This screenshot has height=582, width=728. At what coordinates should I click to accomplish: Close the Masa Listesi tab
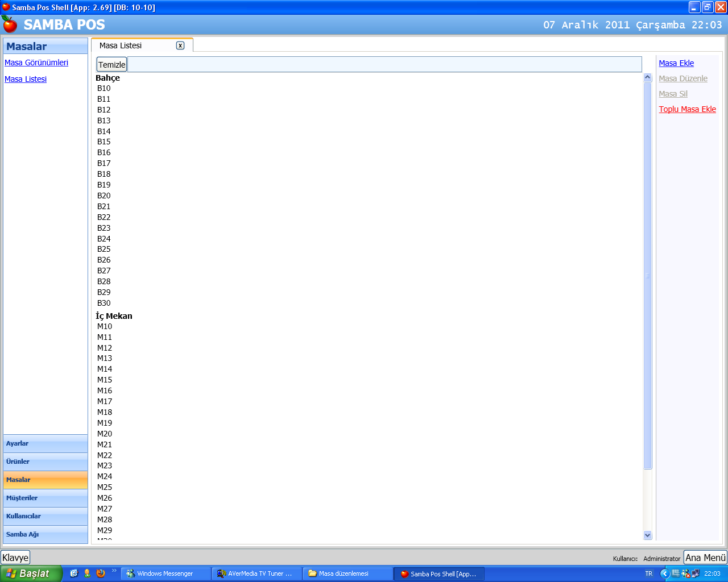[180, 45]
